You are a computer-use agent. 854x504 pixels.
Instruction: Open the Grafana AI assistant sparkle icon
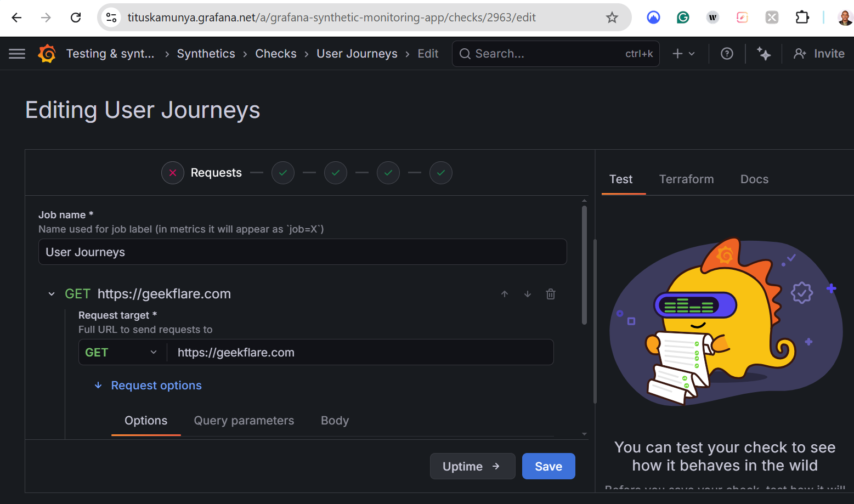[763, 54]
